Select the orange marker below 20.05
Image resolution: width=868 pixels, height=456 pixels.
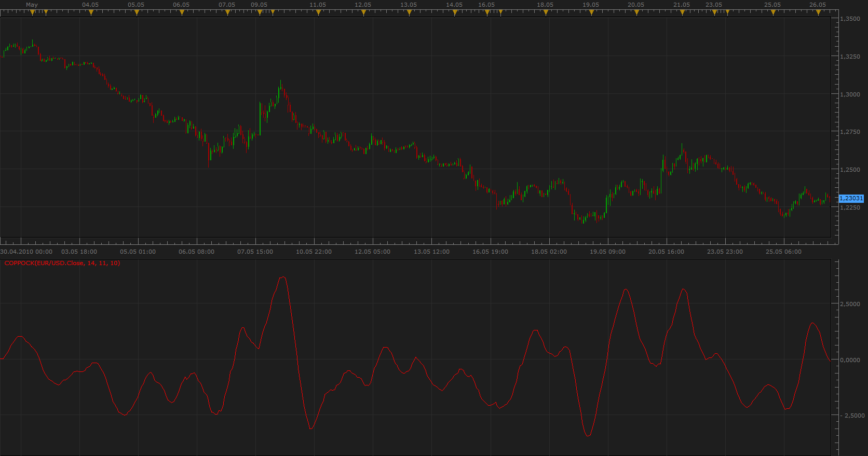click(636, 12)
